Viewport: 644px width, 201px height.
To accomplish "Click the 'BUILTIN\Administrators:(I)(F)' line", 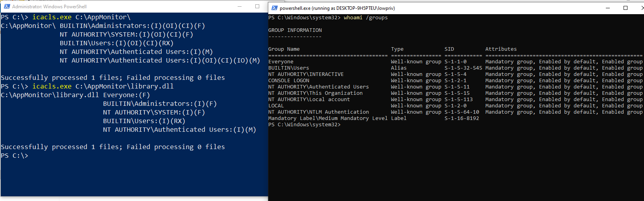I will pos(160,104).
